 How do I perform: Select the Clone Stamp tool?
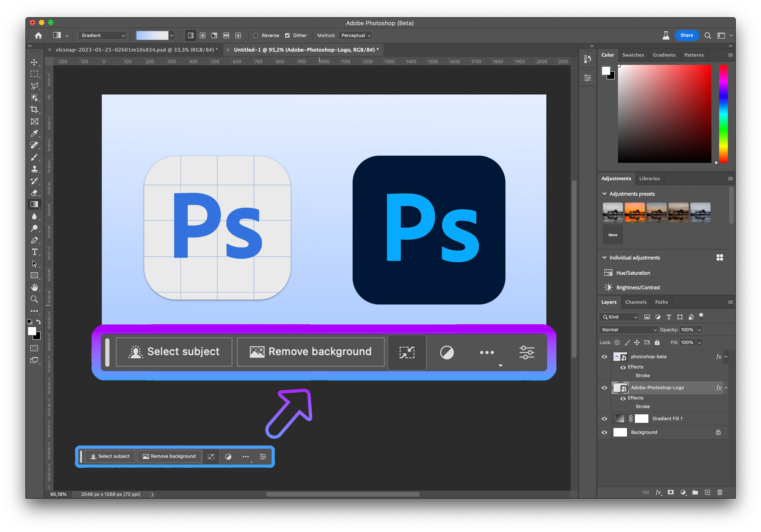pyautogui.click(x=34, y=169)
